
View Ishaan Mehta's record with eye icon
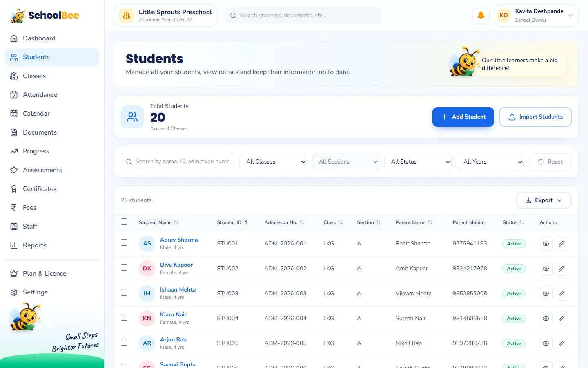[546, 294]
